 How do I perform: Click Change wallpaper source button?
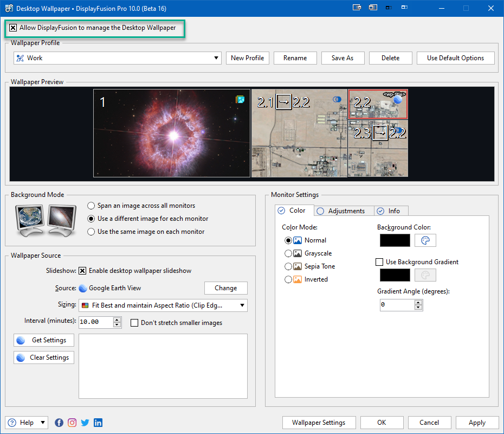226,288
